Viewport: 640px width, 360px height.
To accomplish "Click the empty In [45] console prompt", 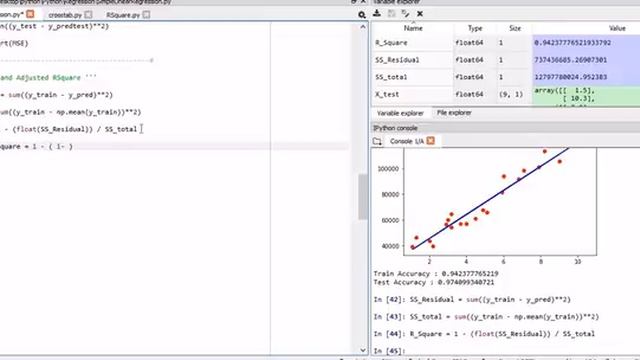I will point(389,351).
